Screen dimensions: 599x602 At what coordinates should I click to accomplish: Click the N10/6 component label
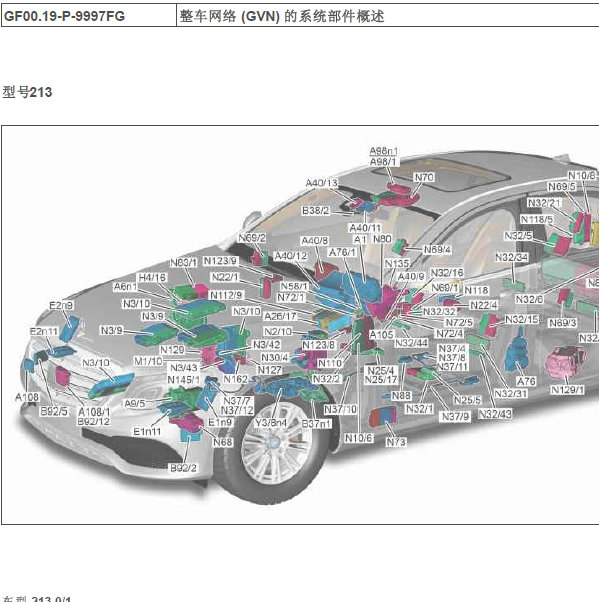tap(359, 438)
